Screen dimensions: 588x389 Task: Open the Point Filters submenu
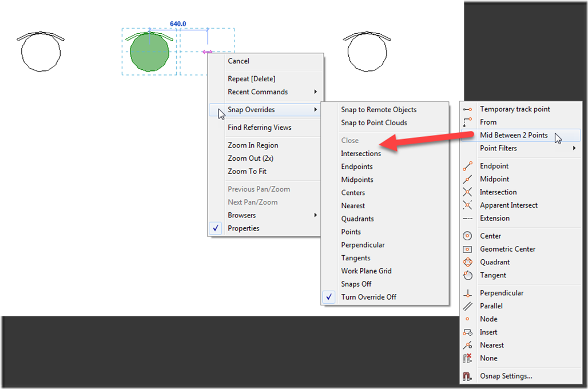coord(574,148)
